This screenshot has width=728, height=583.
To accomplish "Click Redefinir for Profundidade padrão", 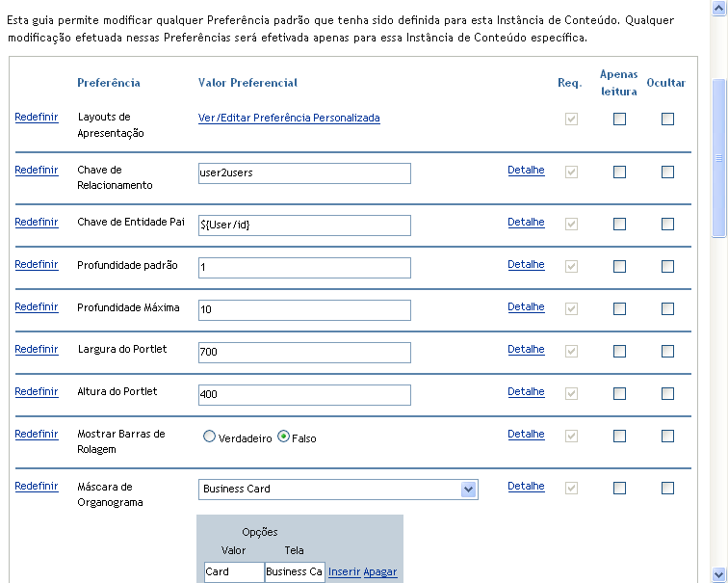I will [x=36, y=265].
